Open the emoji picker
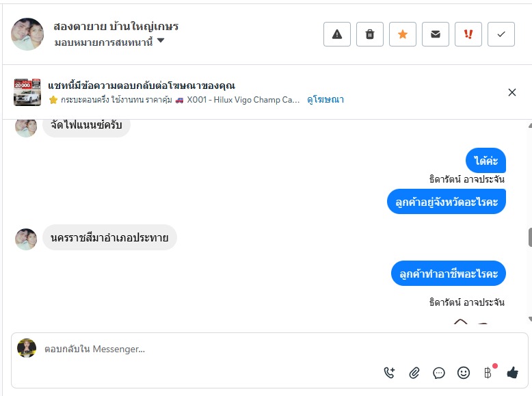Screen dimensions: 532x396 [x=464, y=373]
